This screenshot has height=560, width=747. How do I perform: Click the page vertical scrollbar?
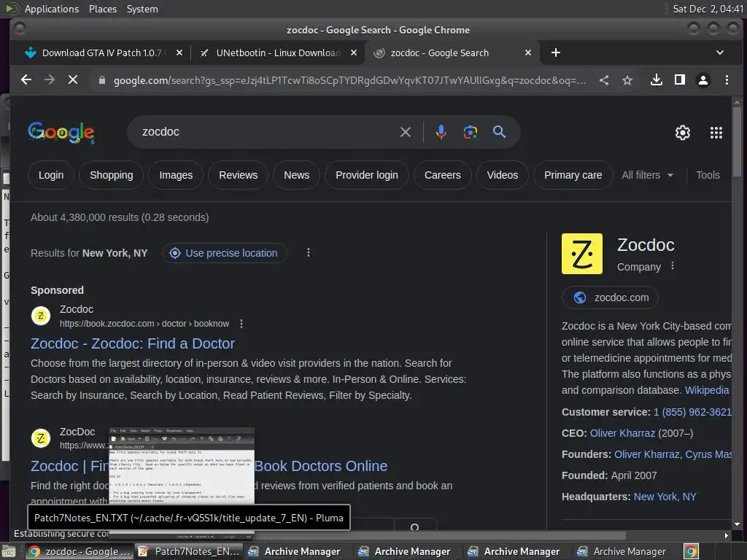pos(737,141)
